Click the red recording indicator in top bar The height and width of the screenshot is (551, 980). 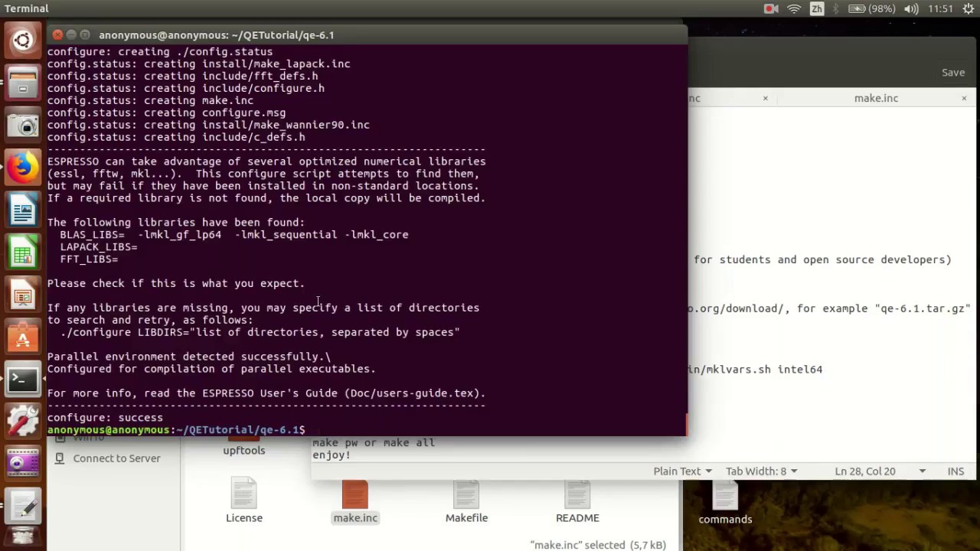pos(771,8)
